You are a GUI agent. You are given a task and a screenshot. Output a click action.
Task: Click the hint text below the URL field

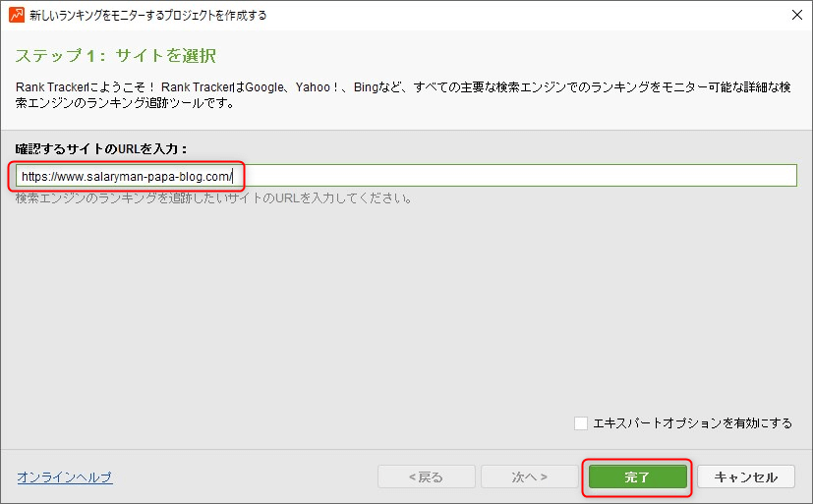tap(213, 197)
